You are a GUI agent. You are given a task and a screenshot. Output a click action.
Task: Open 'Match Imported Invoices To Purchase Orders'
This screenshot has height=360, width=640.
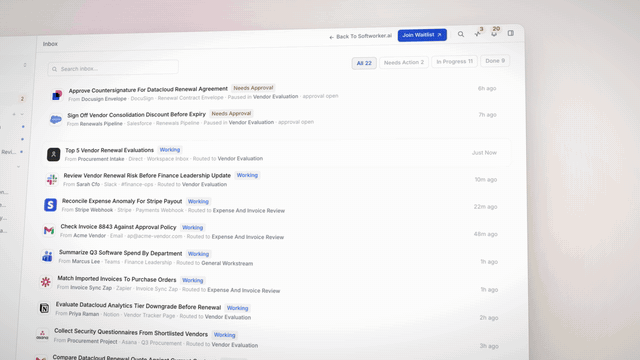pyautogui.click(x=117, y=279)
